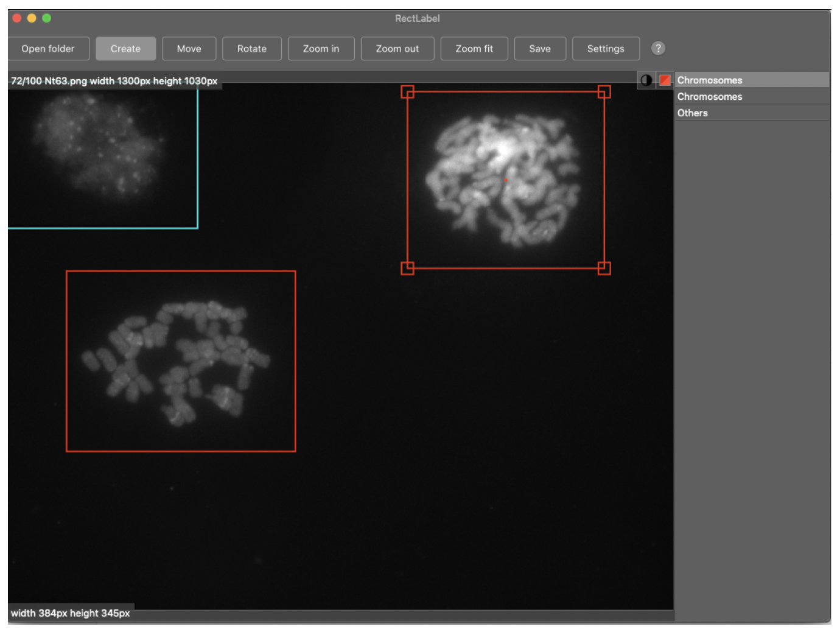The width and height of the screenshot is (840, 632).
Task: Open the Settings panel
Action: pyautogui.click(x=605, y=49)
